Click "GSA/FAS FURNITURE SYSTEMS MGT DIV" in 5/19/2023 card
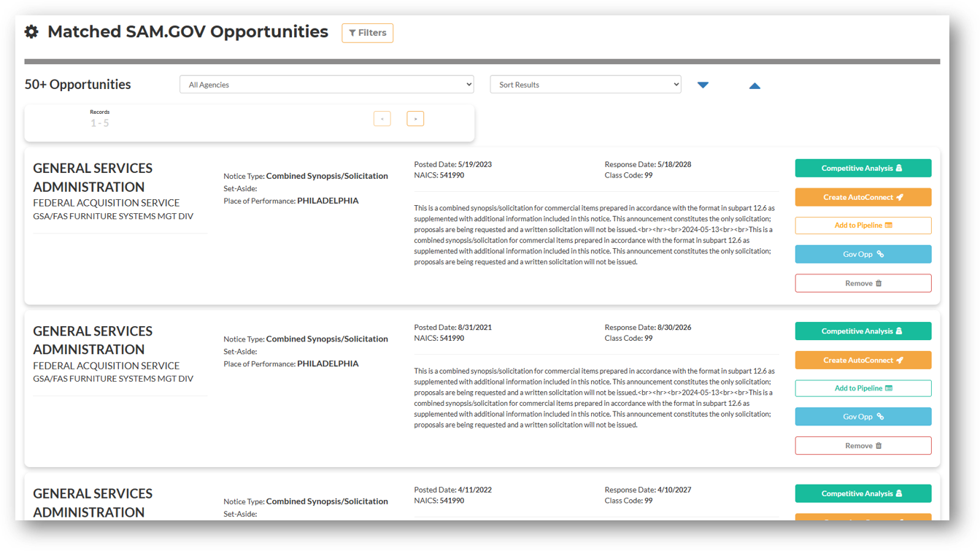Image resolution: width=980 pixels, height=551 pixels. point(113,216)
